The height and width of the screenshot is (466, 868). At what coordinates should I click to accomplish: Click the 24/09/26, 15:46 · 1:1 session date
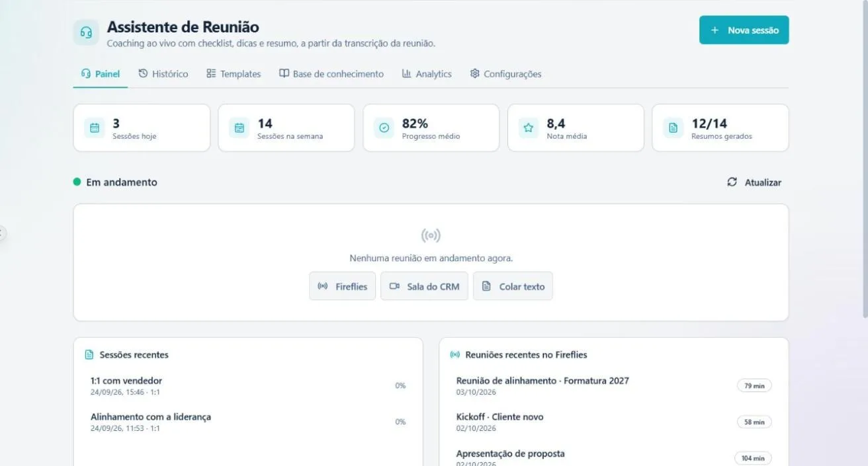tap(125, 393)
